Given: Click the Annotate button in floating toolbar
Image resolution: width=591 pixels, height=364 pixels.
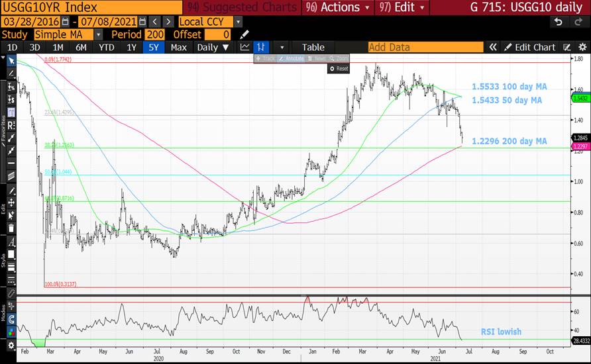Looking at the screenshot, I should click(x=291, y=59).
